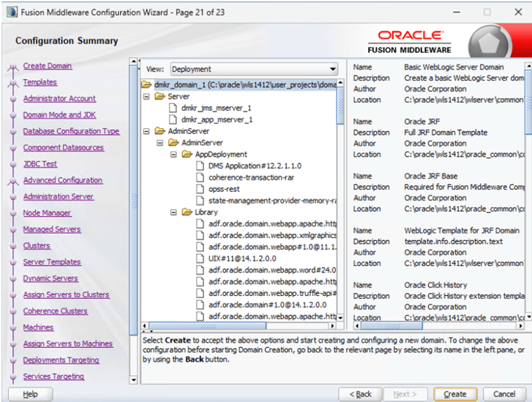Collapse the nested AdminServer node
The height and width of the screenshot is (402, 532).
tap(160, 143)
